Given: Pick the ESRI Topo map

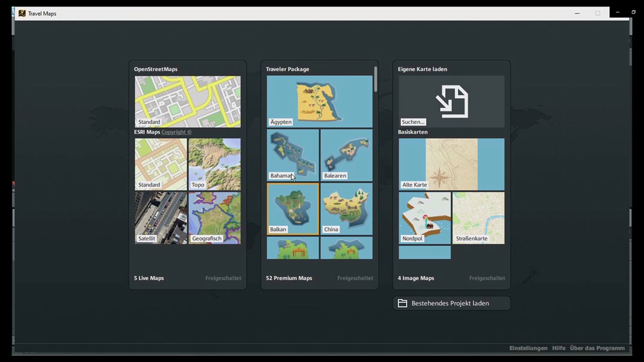Looking at the screenshot, I should [214, 164].
